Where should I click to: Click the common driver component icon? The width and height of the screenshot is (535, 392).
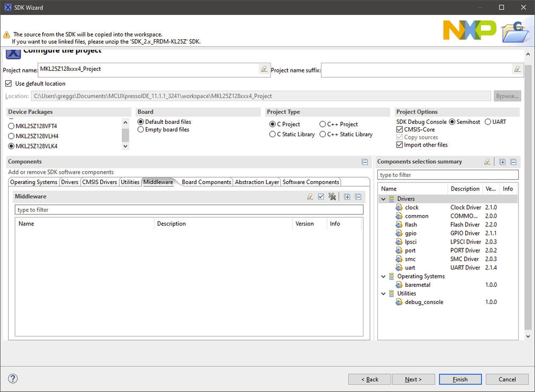tap(399, 216)
